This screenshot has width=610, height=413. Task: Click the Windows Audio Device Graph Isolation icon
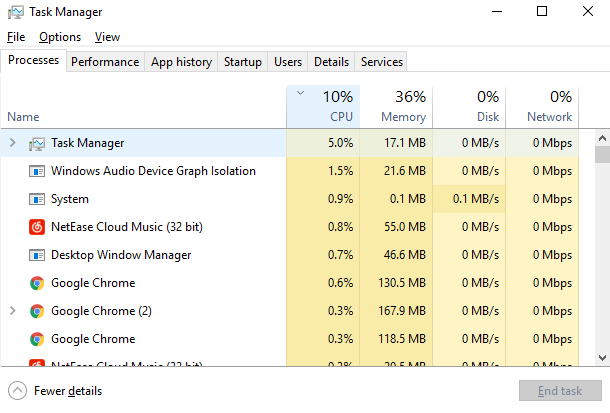37,171
